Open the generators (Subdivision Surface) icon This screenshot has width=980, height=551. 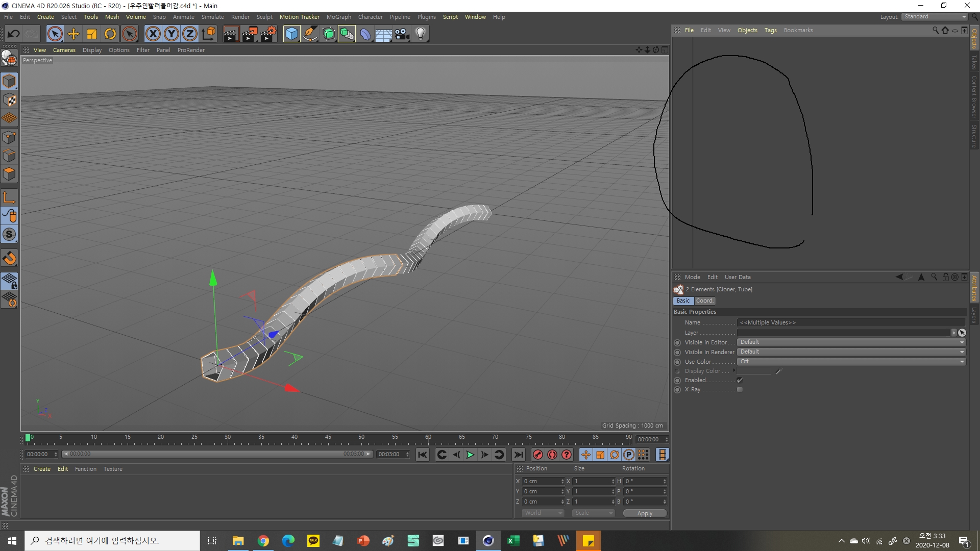pos(328,34)
